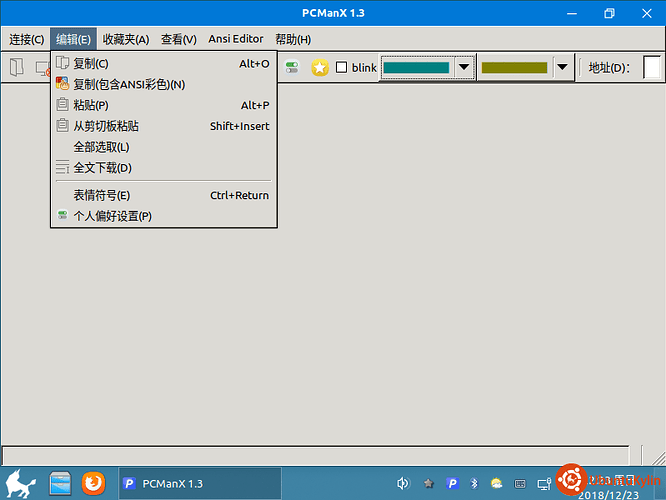Click the clipboard icon beside 从剪切板粘贴
The image size is (666, 500).
(x=62, y=125)
